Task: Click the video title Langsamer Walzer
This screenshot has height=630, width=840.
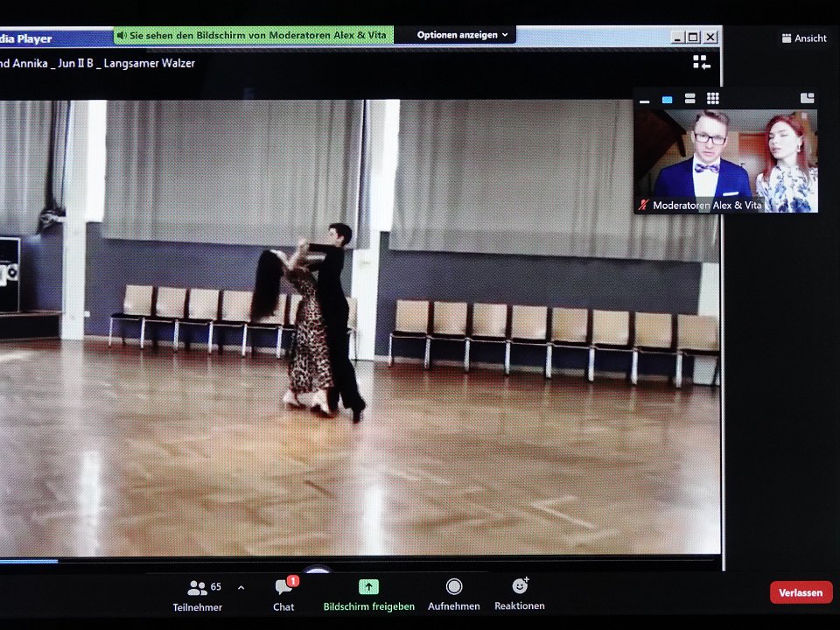Action: click(149, 63)
